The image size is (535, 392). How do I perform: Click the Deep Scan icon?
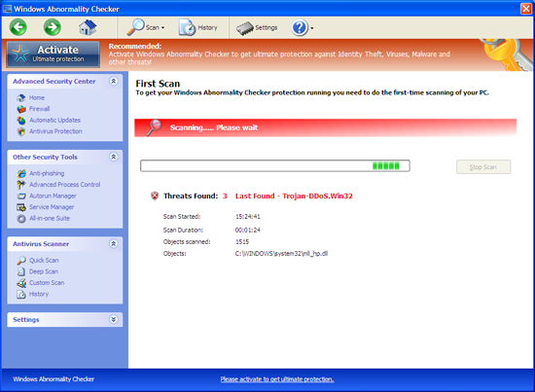21,272
